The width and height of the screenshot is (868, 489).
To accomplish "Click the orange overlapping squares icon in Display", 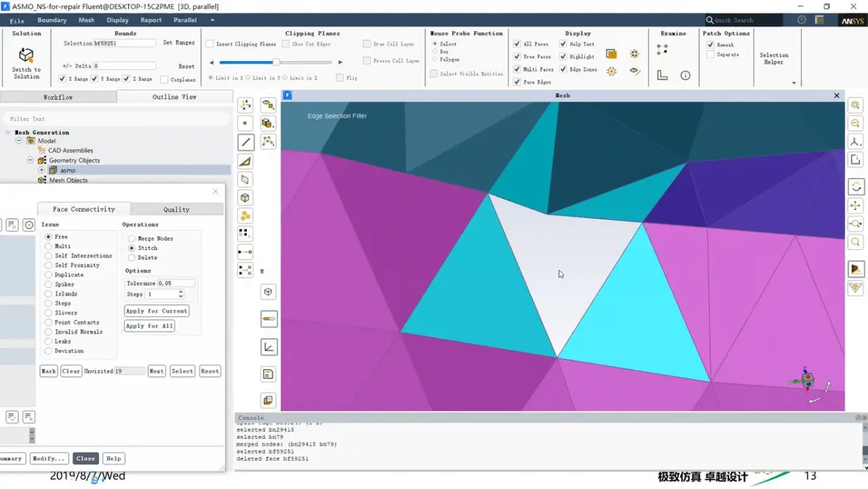I will 611,54.
